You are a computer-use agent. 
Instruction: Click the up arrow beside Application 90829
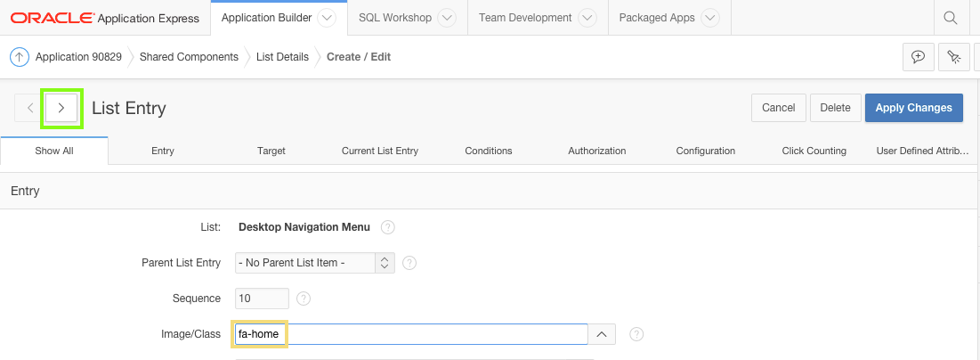click(x=20, y=57)
